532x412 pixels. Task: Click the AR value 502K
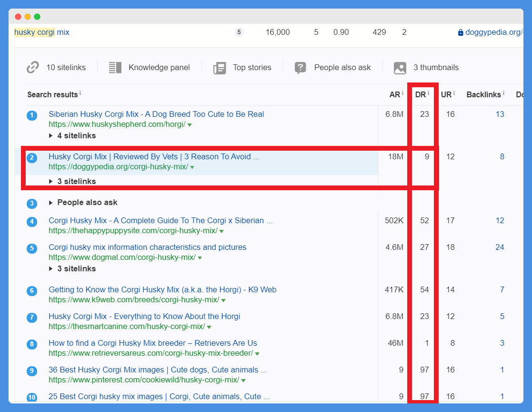[394, 220]
